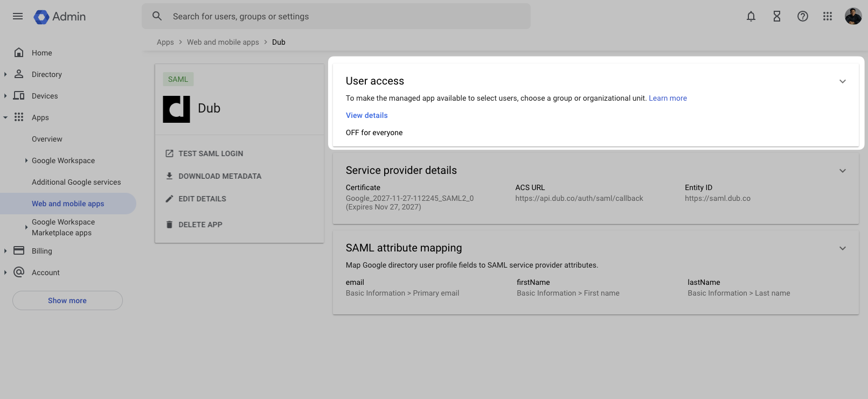Click TEST SAML LOGIN
Image resolution: width=868 pixels, height=399 pixels.
pyautogui.click(x=211, y=153)
